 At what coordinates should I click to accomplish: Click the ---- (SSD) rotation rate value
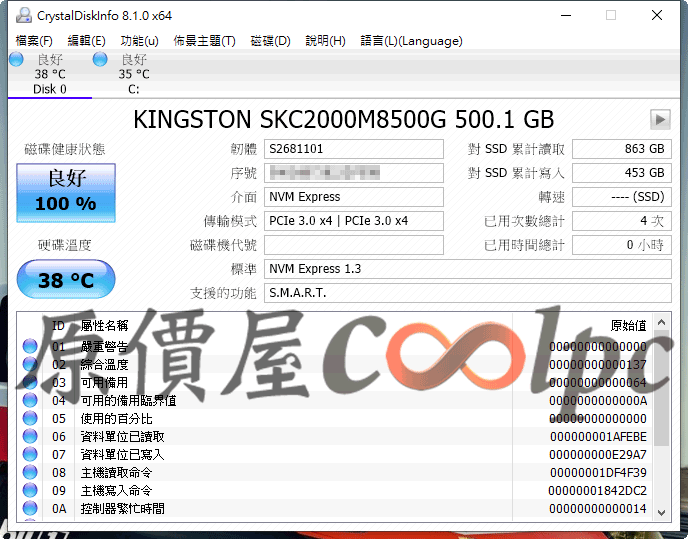click(622, 197)
